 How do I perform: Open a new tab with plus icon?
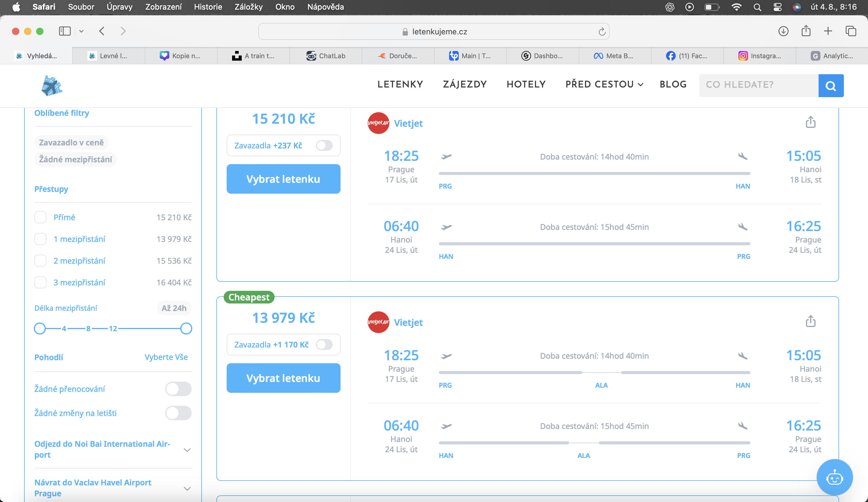click(x=828, y=31)
